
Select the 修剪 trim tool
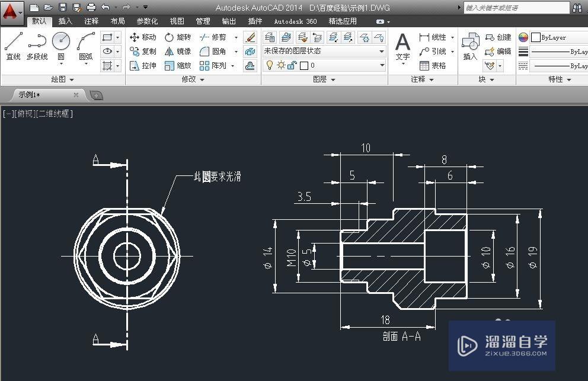tap(213, 37)
